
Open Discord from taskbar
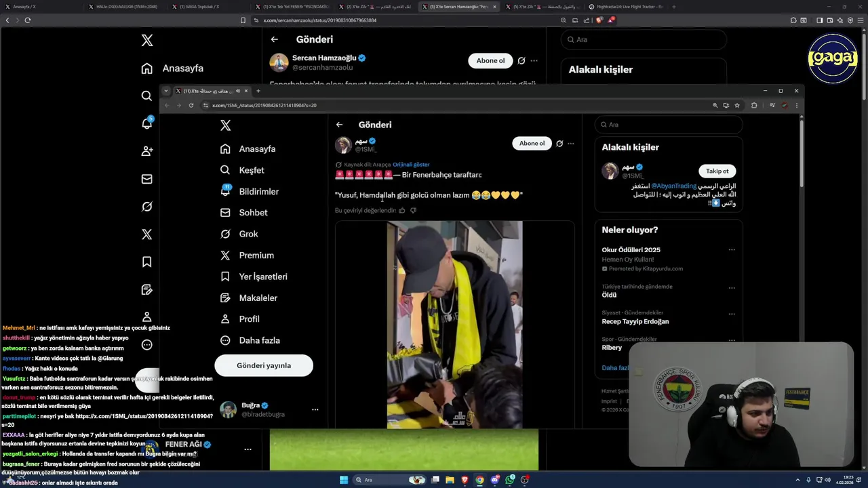(x=495, y=480)
